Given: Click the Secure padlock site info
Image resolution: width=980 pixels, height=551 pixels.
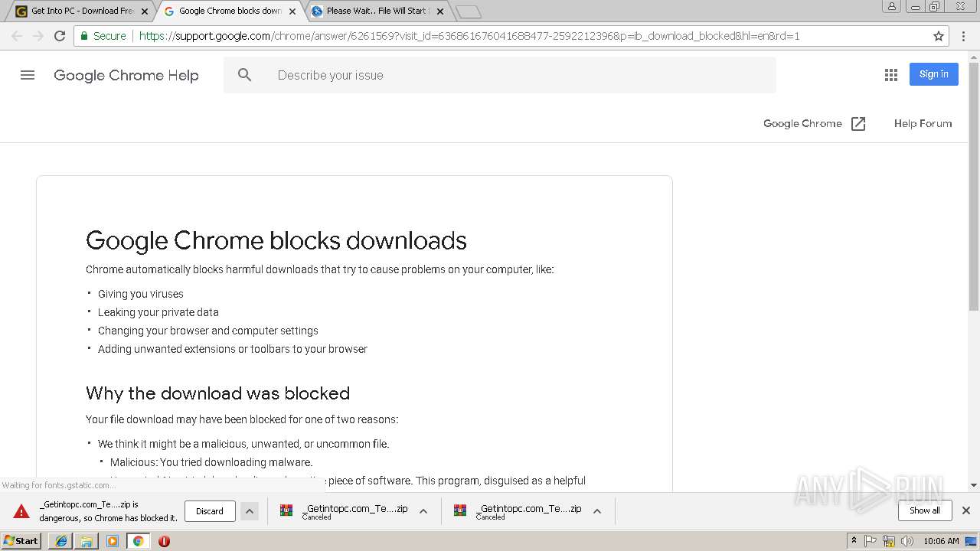Looking at the screenshot, I should pos(103,36).
